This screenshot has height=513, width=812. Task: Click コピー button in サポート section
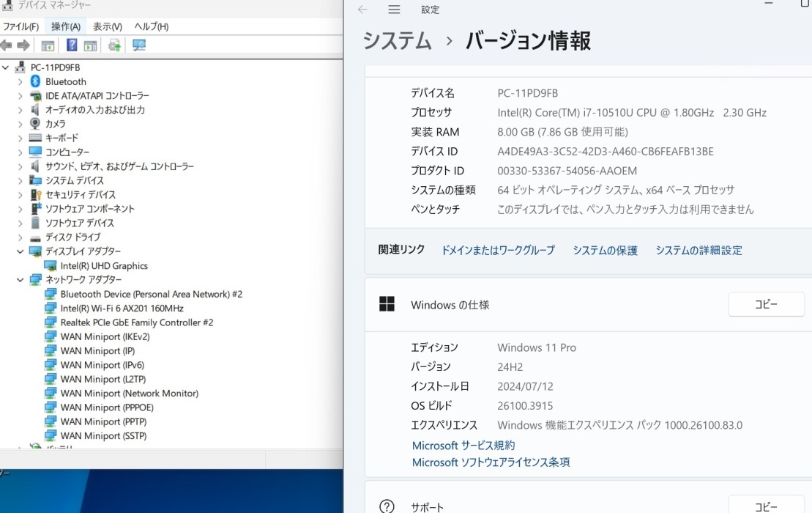pyautogui.click(x=766, y=505)
